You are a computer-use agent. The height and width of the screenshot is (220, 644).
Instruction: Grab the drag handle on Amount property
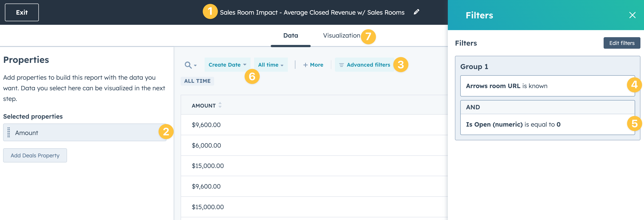pyautogui.click(x=9, y=132)
